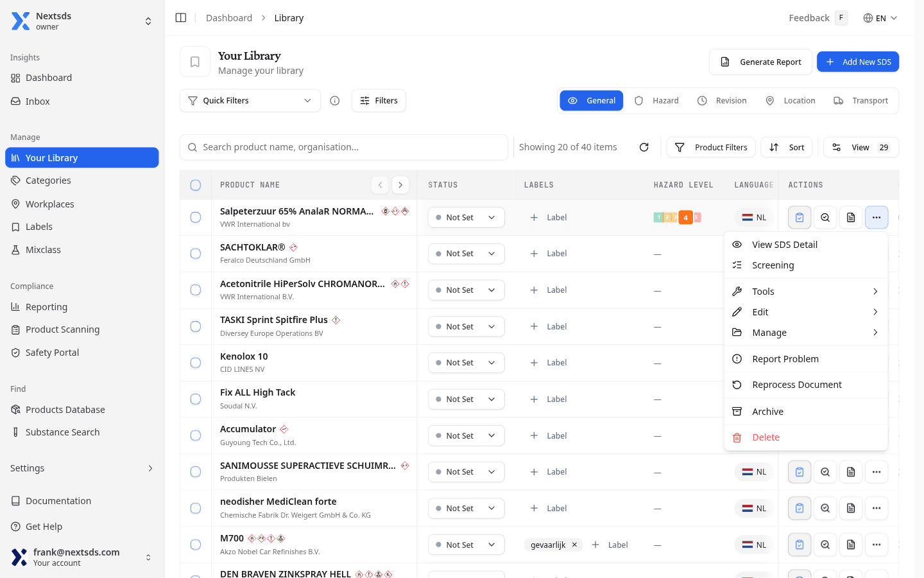Viewport: 924px width, 578px height.
Task: Click the search product name field
Action: click(x=344, y=147)
